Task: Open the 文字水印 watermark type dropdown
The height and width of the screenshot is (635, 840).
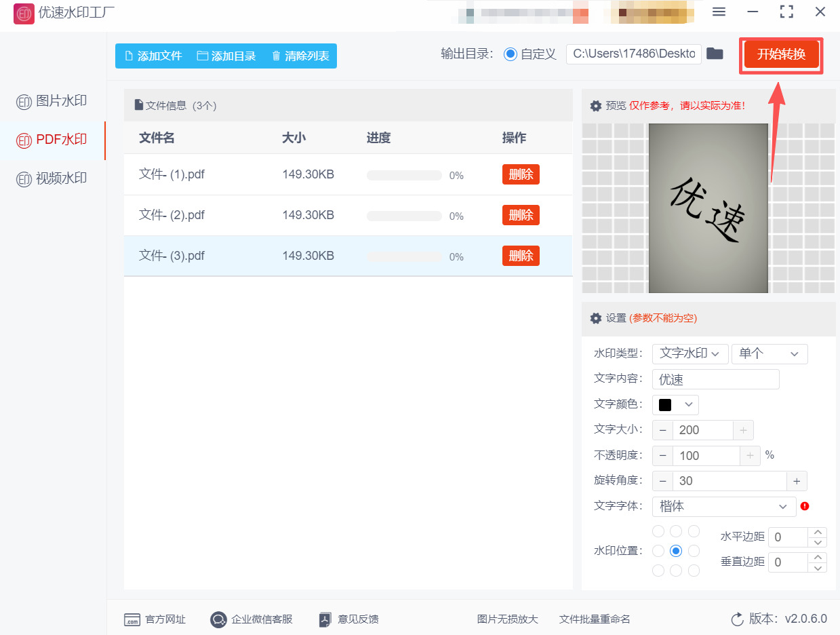Action: (690, 353)
